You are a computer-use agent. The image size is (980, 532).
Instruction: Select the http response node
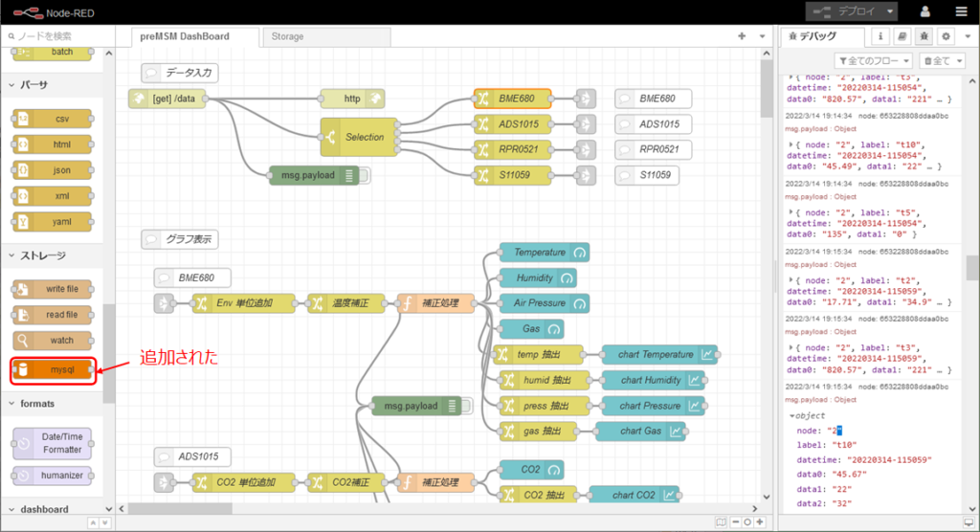[x=352, y=99]
